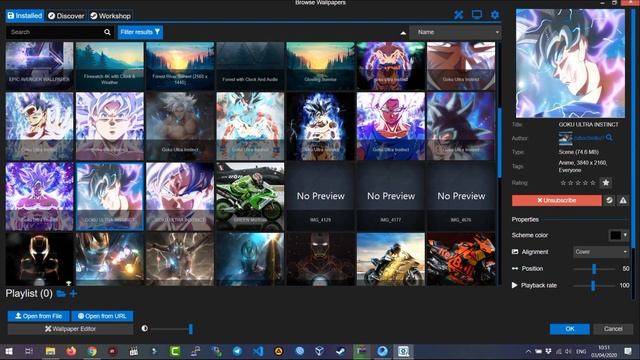
Task: Confirm with the OK button
Action: tap(570, 329)
